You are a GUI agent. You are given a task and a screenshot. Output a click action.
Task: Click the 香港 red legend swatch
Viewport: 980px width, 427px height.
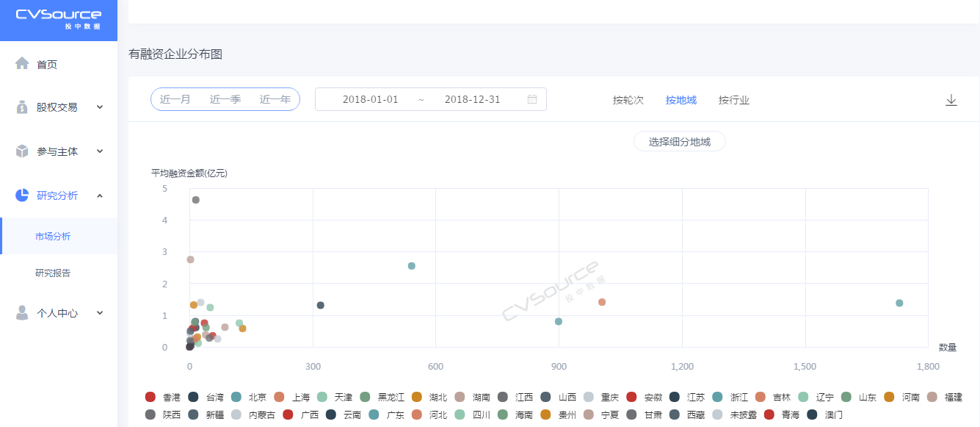click(x=150, y=397)
